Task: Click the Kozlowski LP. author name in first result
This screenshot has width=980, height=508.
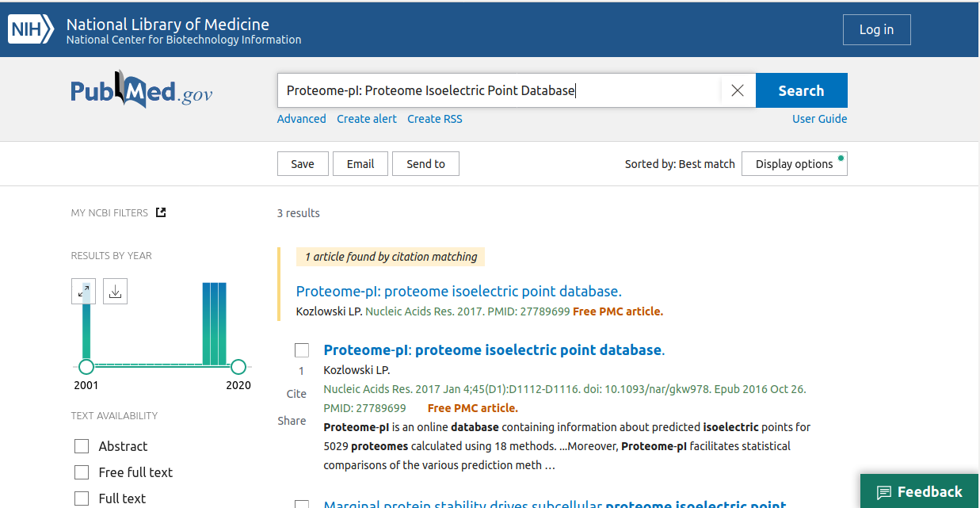Action: coord(357,370)
